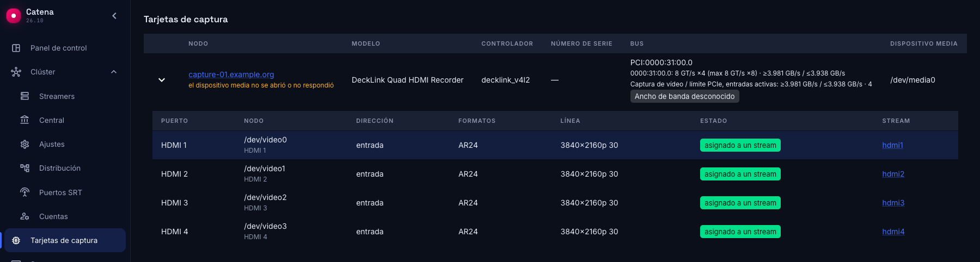Click the Tarjetas de captura page heading
The image size is (980, 262).
click(x=186, y=19)
